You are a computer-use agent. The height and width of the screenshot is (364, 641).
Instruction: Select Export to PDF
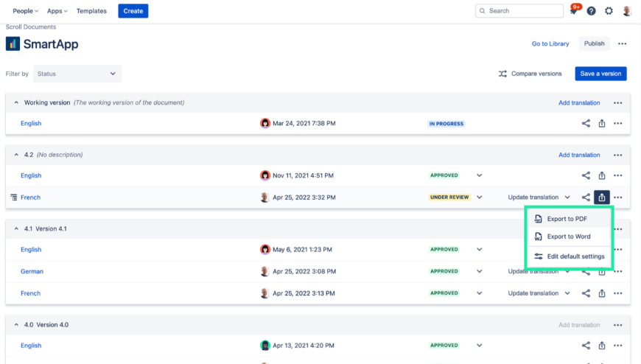pos(567,219)
